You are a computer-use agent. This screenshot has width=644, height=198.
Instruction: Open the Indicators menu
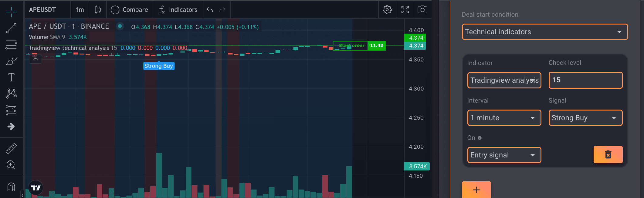point(178,10)
